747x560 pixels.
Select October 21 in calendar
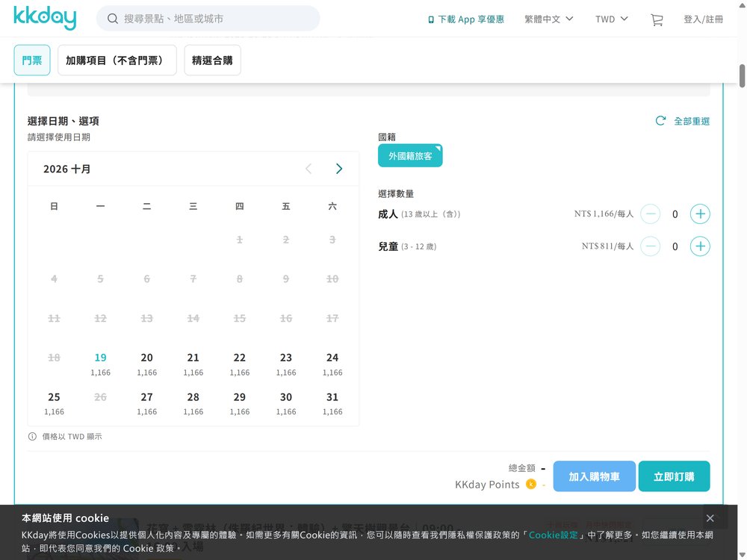193,364
